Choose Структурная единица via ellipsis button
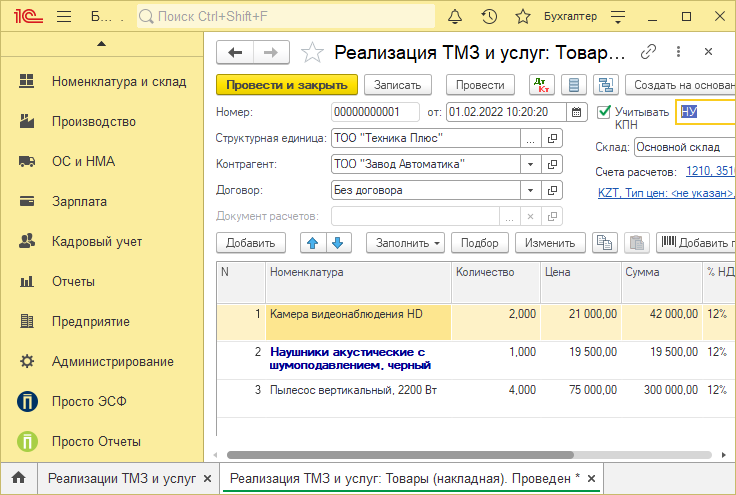Image resolution: width=736 pixels, height=495 pixels. click(530, 138)
